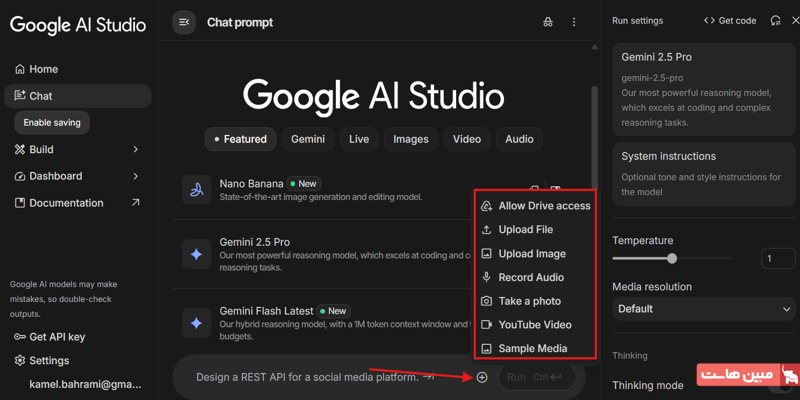This screenshot has width=800, height=400.
Task: Open the three-dot more options menu
Action: click(x=574, y=22)
